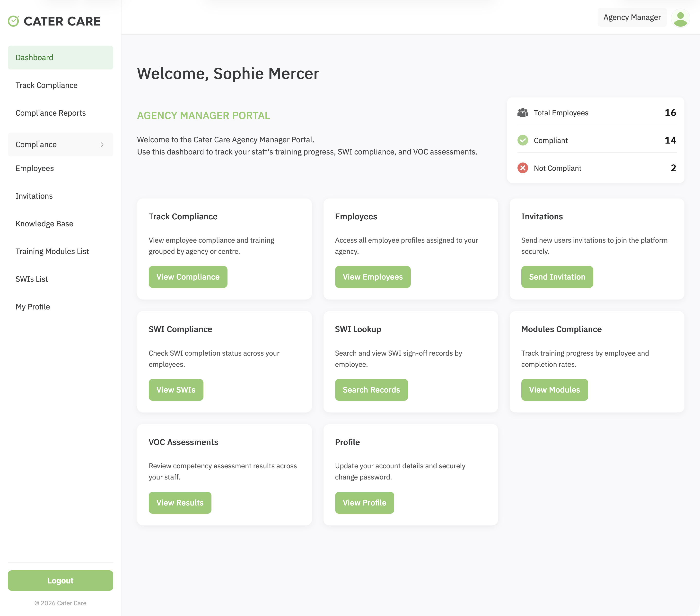This screenshot has height=616, width=700.
Task: Open the Compliance sidebar submenu
Action: click(x=60, y=145)
